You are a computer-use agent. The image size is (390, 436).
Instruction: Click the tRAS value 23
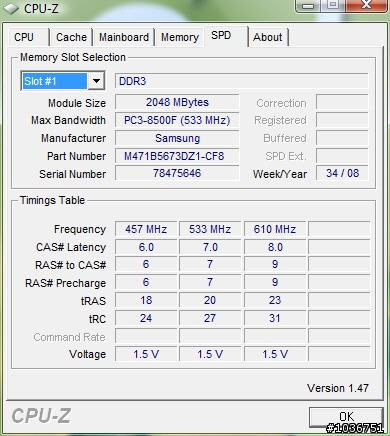(x=275, y=300)
